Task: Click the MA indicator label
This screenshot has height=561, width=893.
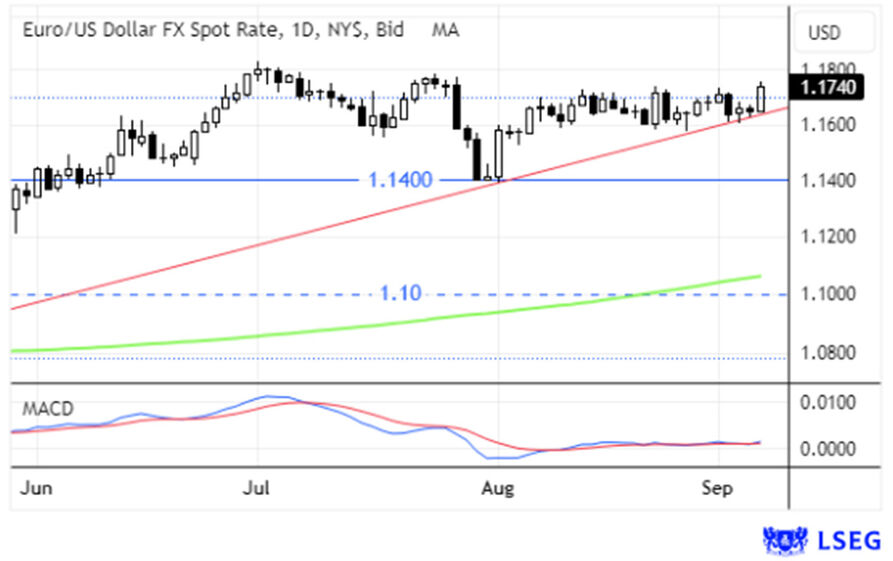Action: coord(445,30)
